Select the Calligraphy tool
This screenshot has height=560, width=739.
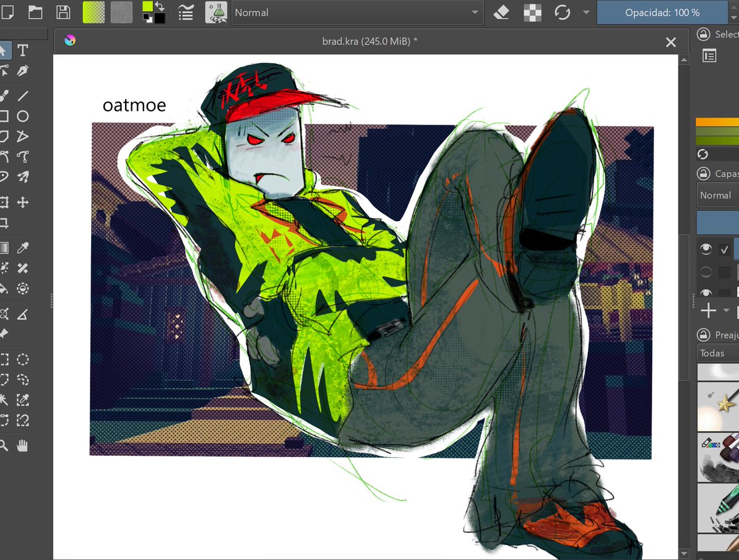point(23,70)
